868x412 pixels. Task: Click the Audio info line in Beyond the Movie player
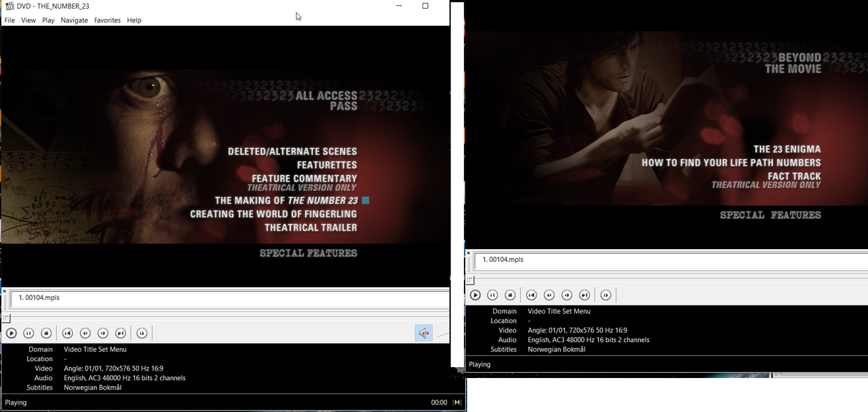coord(589,340)
